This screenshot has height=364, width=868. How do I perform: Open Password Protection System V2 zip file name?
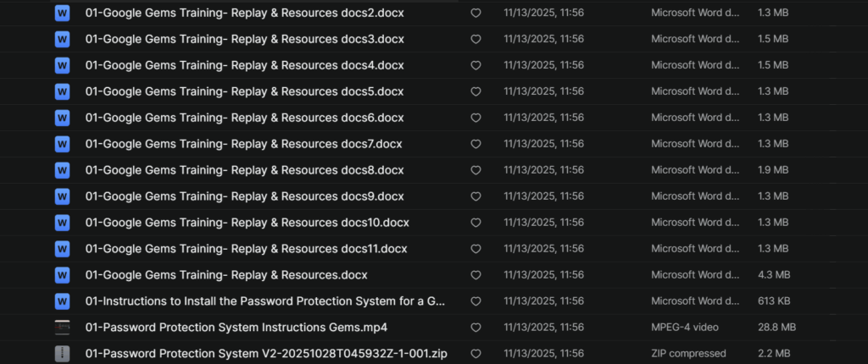pos(266,354)
